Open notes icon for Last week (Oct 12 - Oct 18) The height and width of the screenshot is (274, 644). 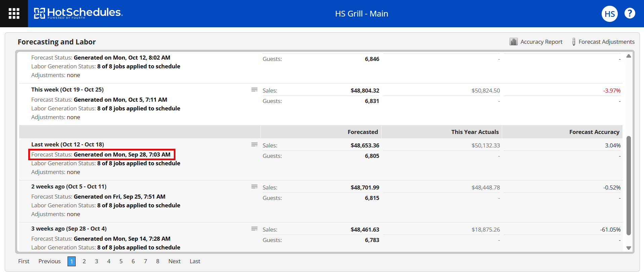click(x=254, y=144)
